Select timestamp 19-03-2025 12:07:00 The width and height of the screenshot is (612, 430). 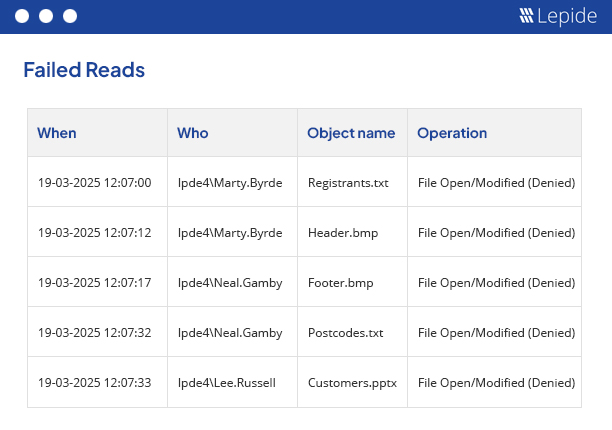tap(94, 183)
